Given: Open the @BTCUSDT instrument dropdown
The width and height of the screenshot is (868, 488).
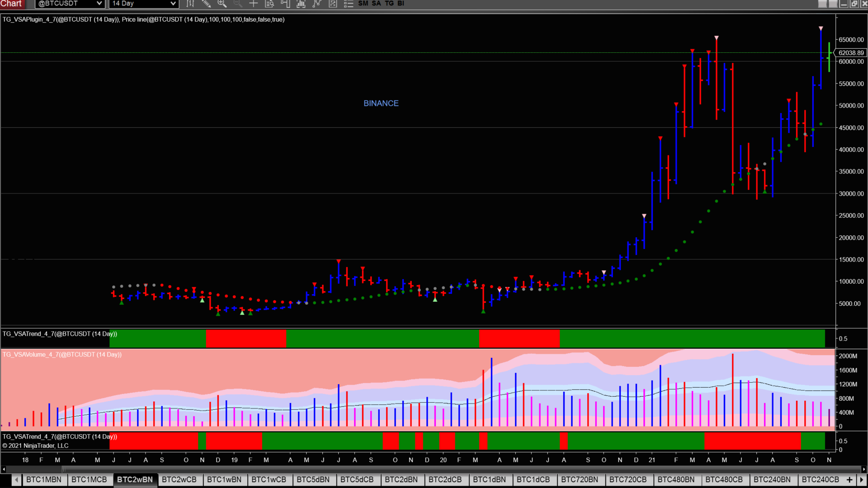Looking at the screenshot, I should click(x=70, y=4).
